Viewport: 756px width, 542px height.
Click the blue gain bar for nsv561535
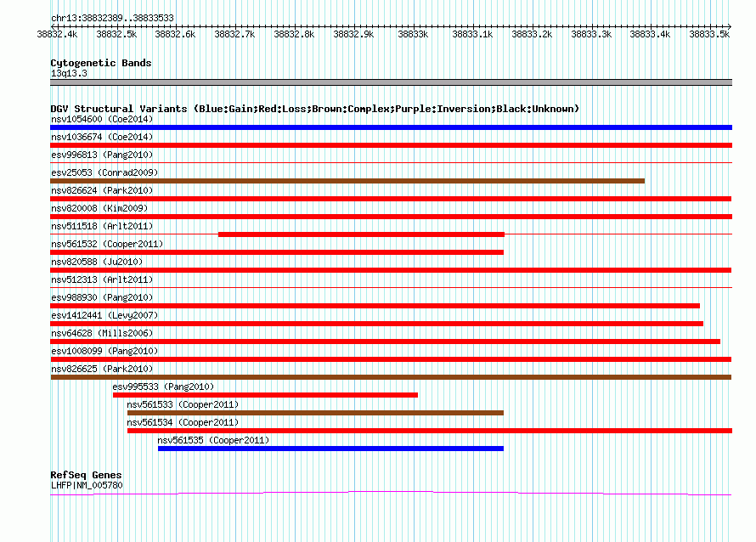330,449
